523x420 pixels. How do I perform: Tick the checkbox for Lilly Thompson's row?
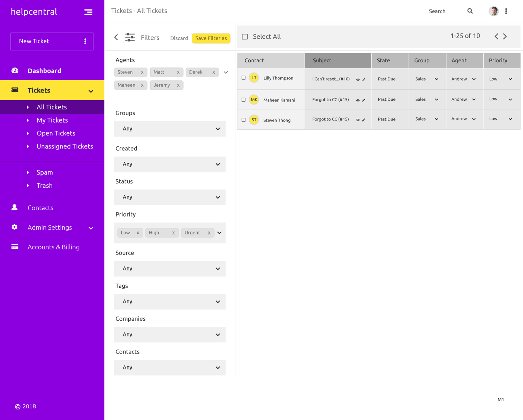pos(244,78)
